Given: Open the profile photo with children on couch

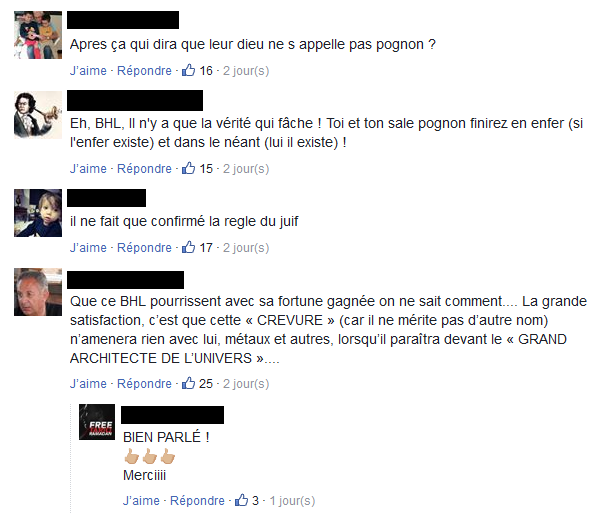Looking at the screenshot, I should tap(38, 35).
